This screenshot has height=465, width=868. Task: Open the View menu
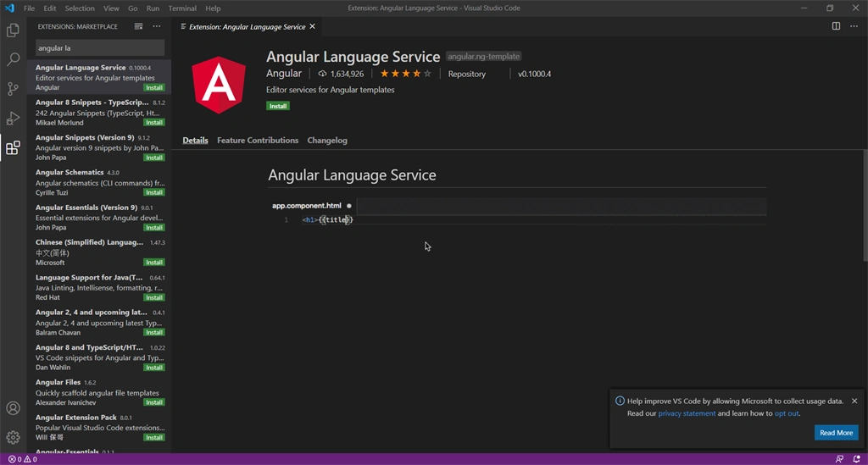tap(111, 8)
